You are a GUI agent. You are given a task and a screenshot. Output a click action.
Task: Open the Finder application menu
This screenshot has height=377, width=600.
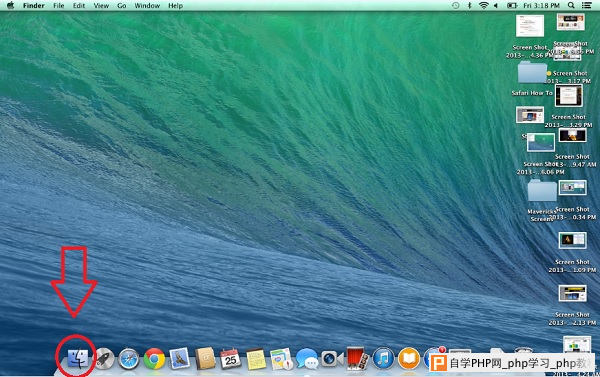(x=34, y=6)
